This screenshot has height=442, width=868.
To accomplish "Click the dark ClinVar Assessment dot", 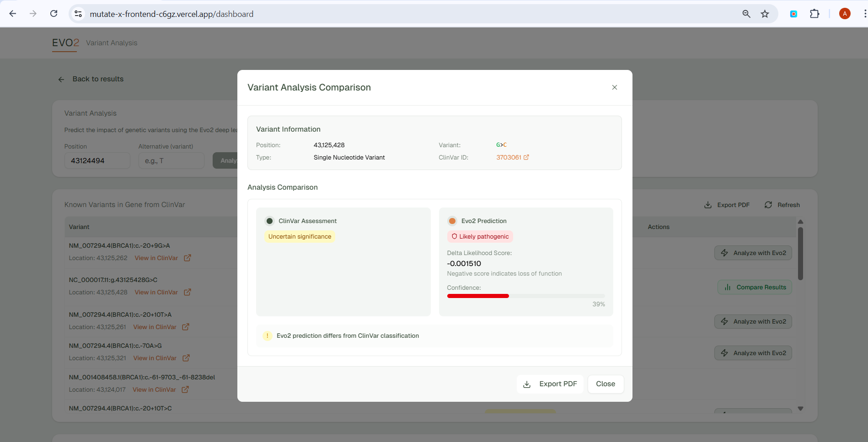I will point(269,221).
